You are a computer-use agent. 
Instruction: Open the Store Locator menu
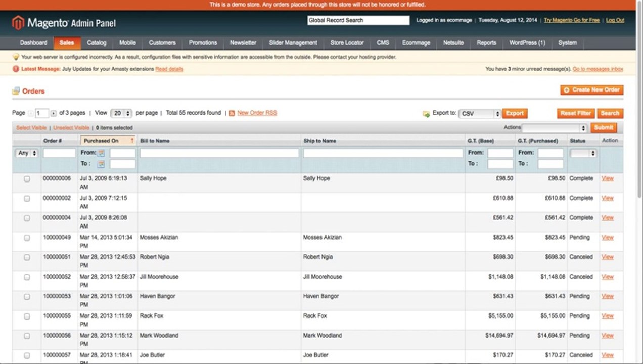tap(347, 43)
